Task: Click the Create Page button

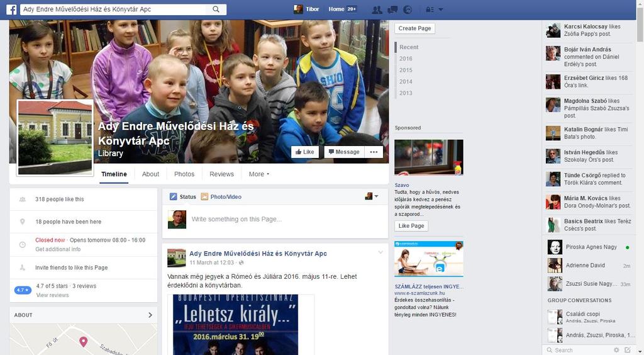Action: click(415, 28)
